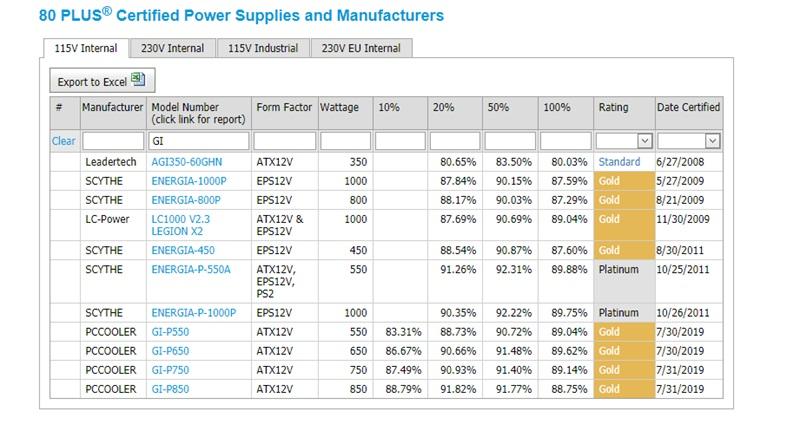Open the 115V Industrial tab
Image resolution: width=800 pixels, height=431 pixels.
(263, 48)
